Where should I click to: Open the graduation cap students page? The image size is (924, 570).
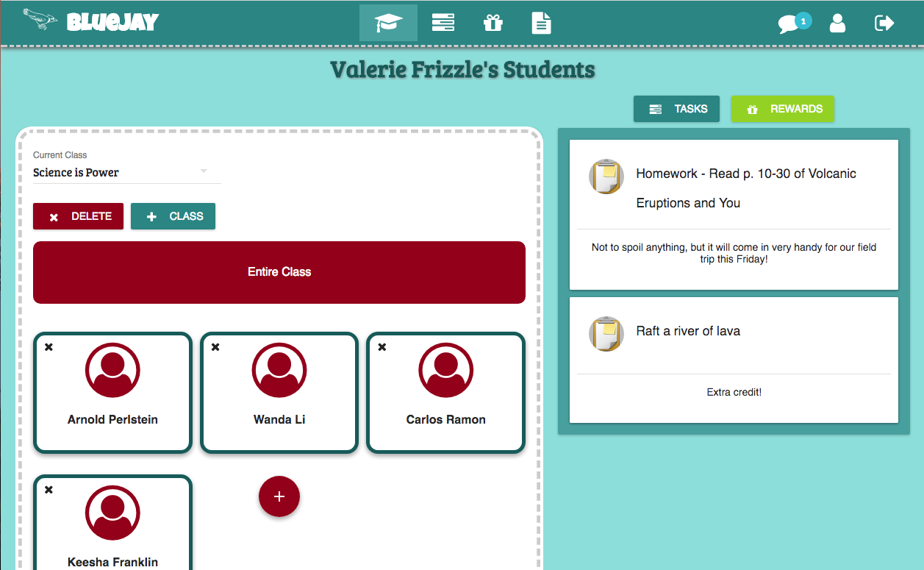pos(388,23)
